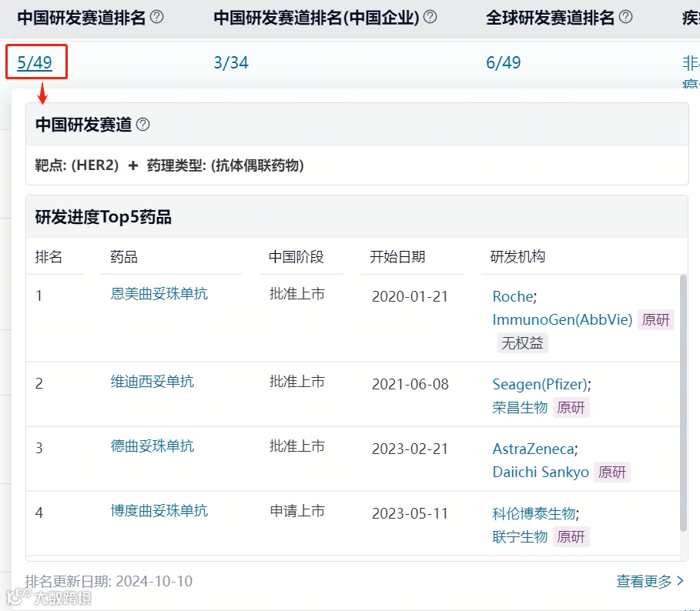Open the 5/49 China ranking link
Screen dimensions: 700x611
pyautogui.click(x=35, y=62)
